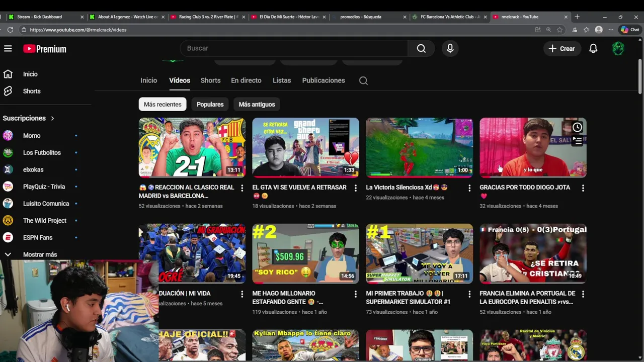Search within channel magnifier icon

[x=363, y=80]
